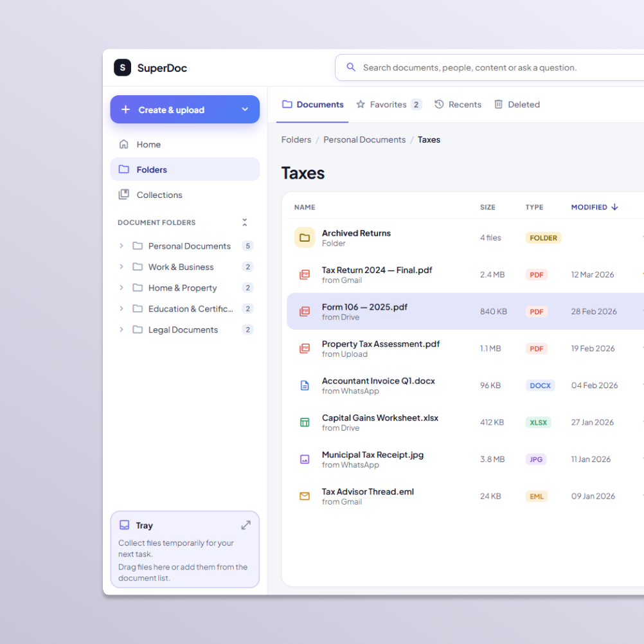Viewport: 644px width, 644px height.
Task: Go to Home in the sidebar
Action: coord(185,145)
